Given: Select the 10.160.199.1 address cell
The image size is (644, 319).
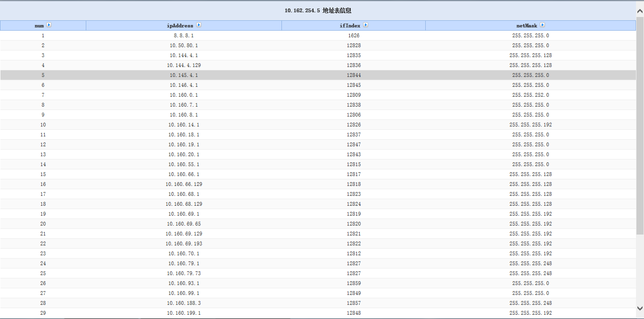Looking at the screenshot, I should coord(184,313).
